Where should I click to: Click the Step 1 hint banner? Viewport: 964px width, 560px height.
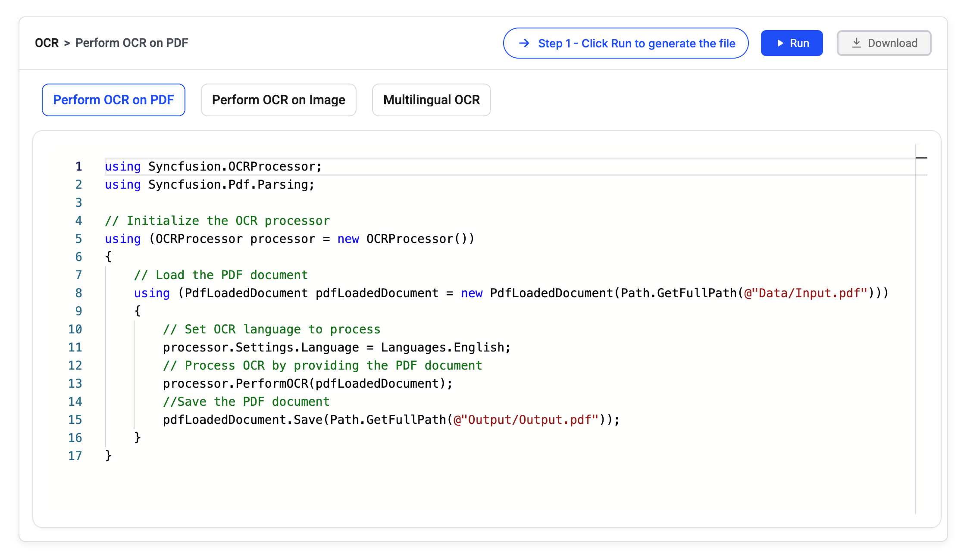(626, 43)
